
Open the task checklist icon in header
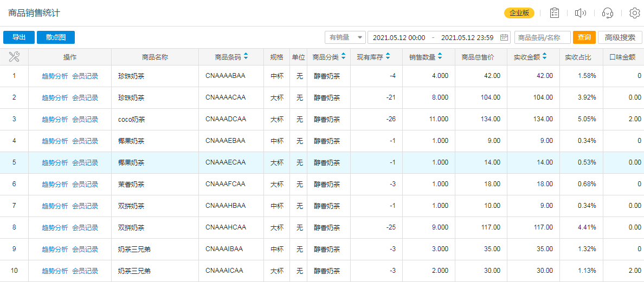point(555,13)
